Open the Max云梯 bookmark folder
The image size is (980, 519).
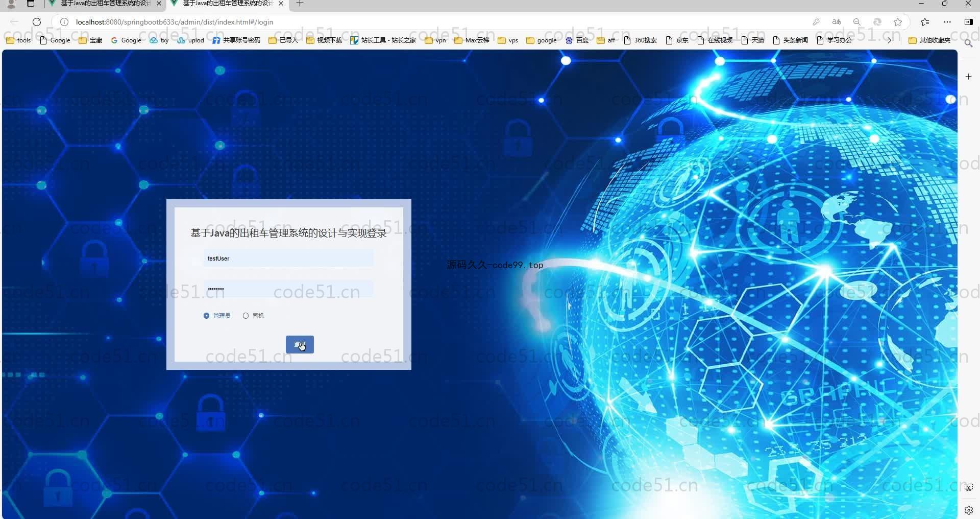click(472, 40)
